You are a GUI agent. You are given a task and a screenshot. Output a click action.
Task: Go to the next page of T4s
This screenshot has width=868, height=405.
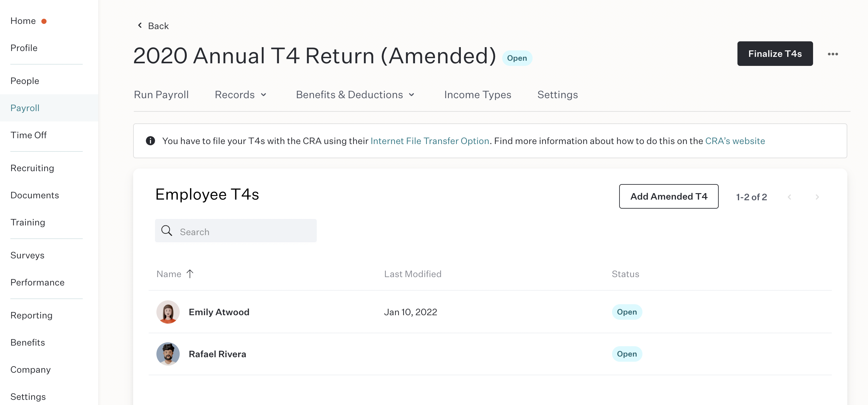[x=817, y=197]
